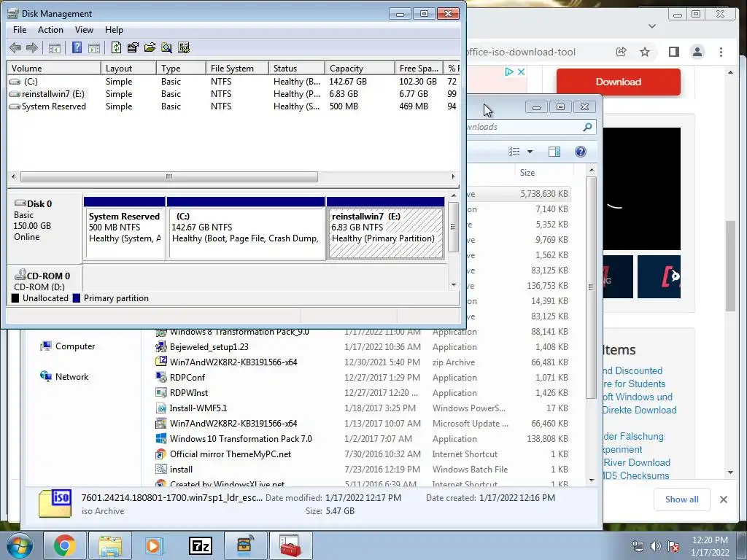The image size is (747, 560).
Task: Toggle Show/Hide Console Tree toolbar icon
Action: 55,47
